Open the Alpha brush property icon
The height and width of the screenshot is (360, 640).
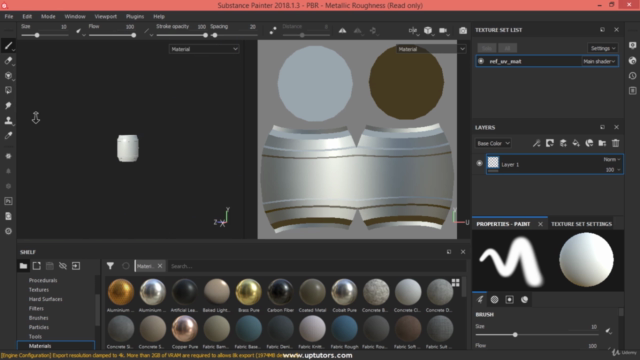point(494,300)
